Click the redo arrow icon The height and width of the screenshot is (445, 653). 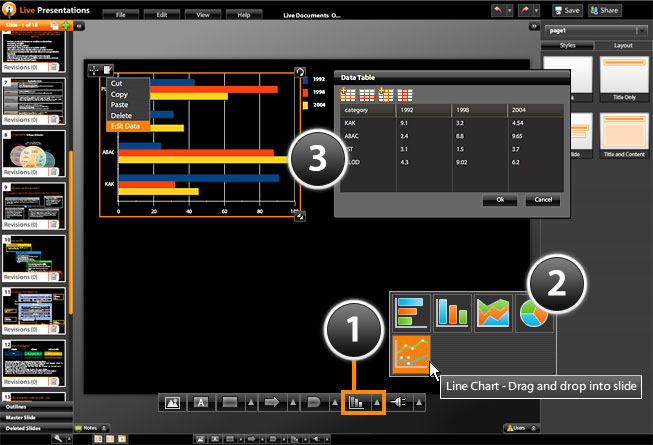[x=525, y=10]
